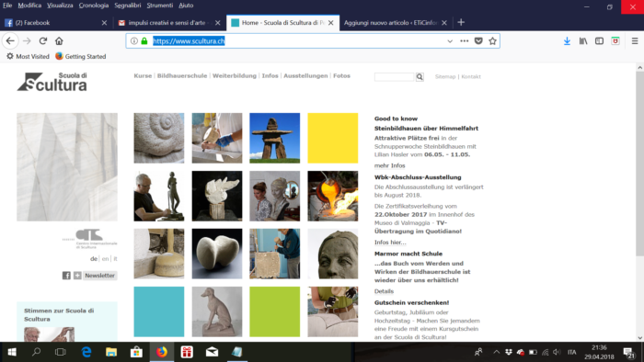Open the Firefox hamburger menu
This screenshot has height=362, width=644.
pyautogui.click(x=635, y=41)
